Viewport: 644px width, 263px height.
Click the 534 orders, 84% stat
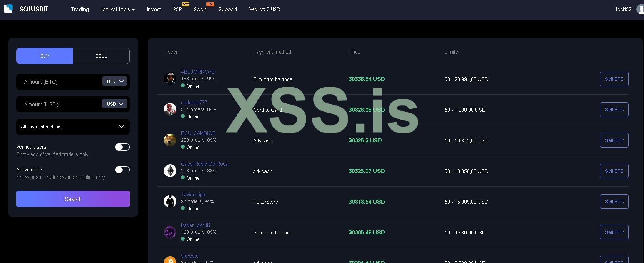(x=199, y=109)
